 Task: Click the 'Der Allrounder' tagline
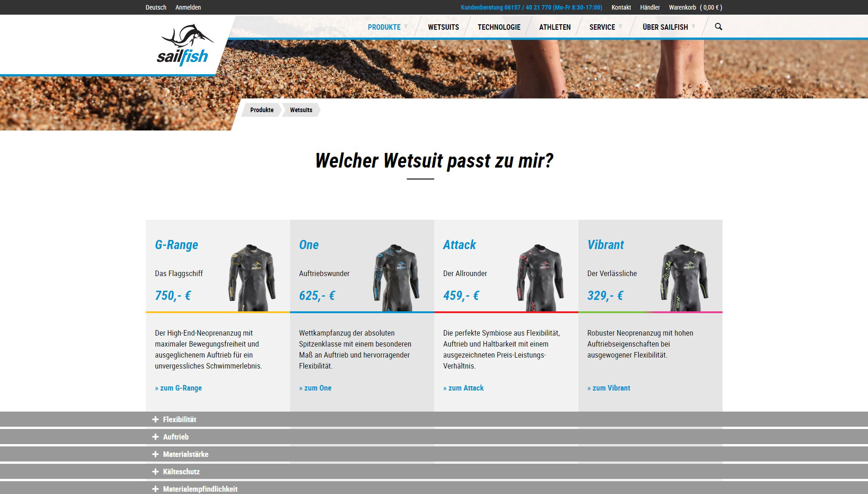click(465, 273)
